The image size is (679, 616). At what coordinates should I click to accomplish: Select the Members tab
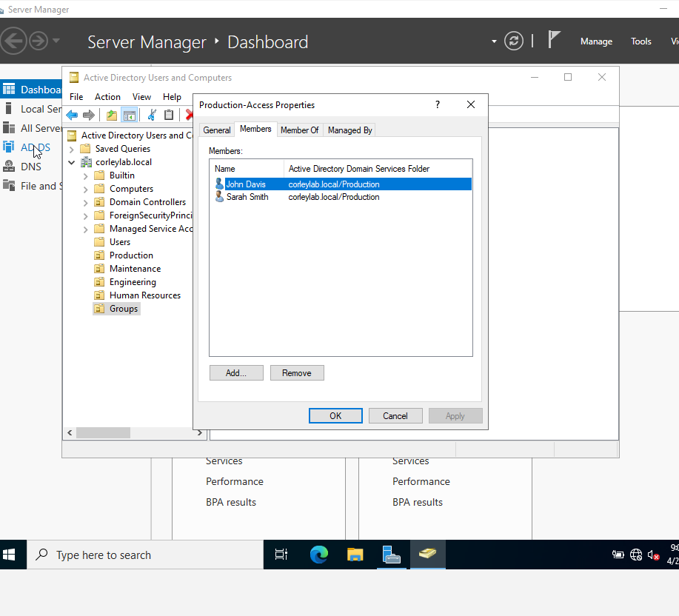(x=255, y=129)
